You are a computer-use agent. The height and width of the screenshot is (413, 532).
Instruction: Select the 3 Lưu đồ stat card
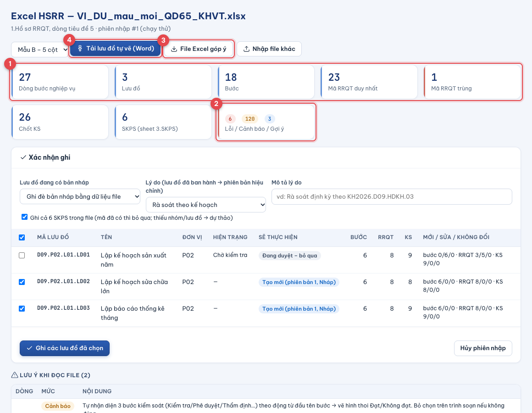pos(163,82)
